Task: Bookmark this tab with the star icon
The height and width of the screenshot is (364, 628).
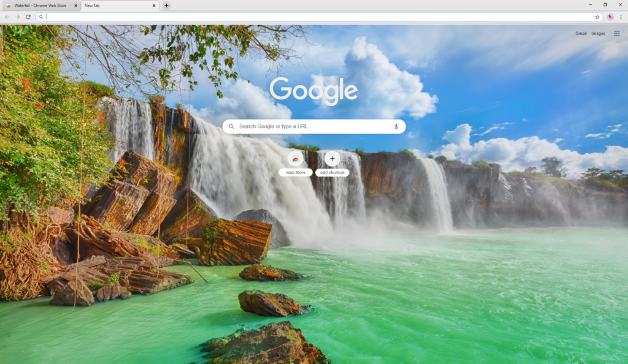Action: click(597, 17)
